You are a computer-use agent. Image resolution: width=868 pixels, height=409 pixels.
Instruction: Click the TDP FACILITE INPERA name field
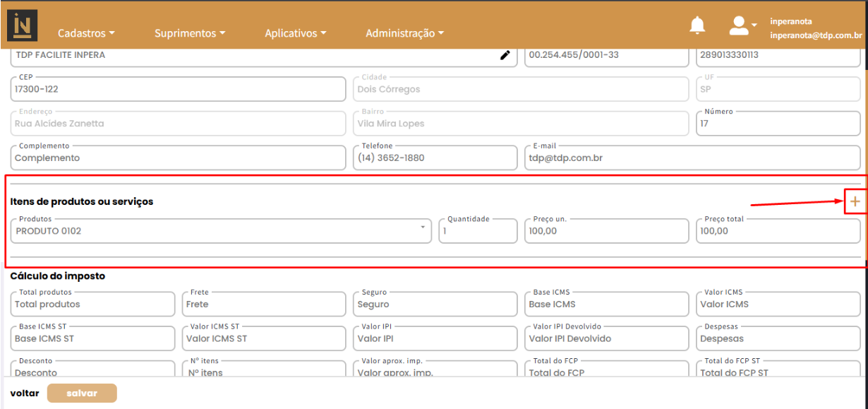coord(264,57)
